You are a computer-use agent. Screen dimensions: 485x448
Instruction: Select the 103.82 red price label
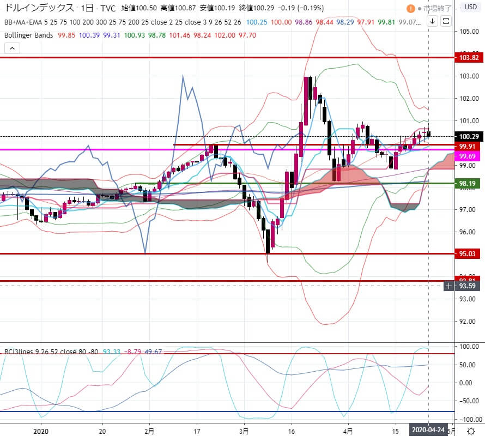(469, 58)
